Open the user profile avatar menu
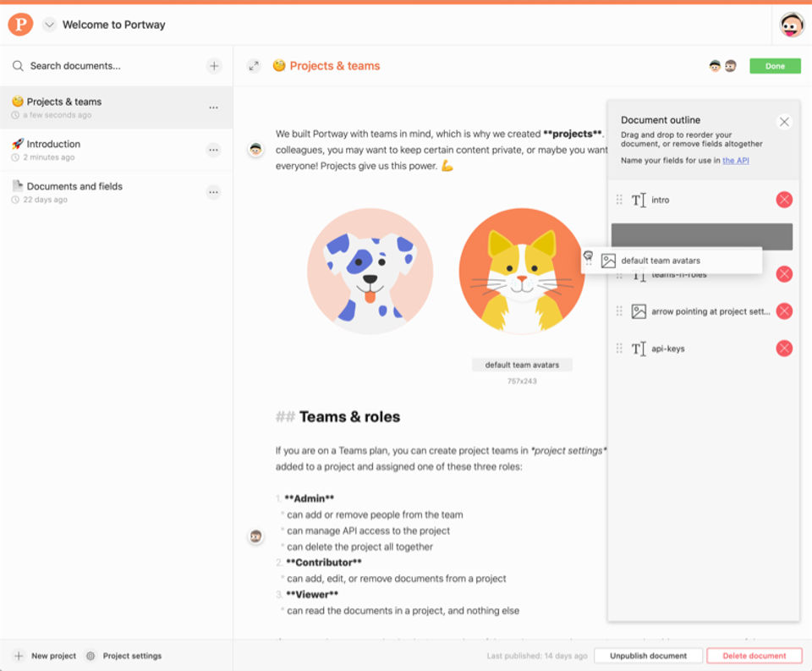Image resolution: width=812 pixels, height=671 pixels. tap(792, 25)
